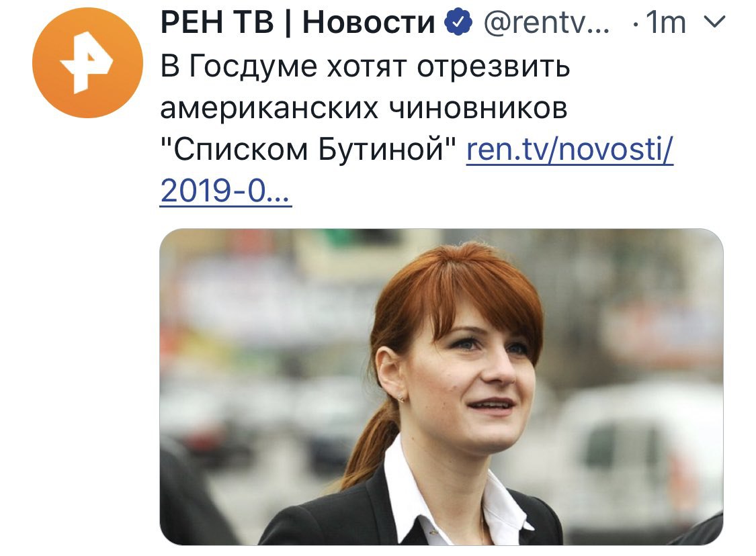Click the white logo inside the orange avatar
The height and width of the screenshot is (556, 756).
coord(87,62)
